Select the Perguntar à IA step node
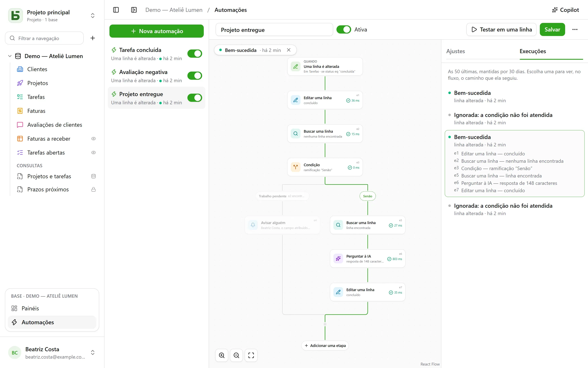 pos(367,258)
